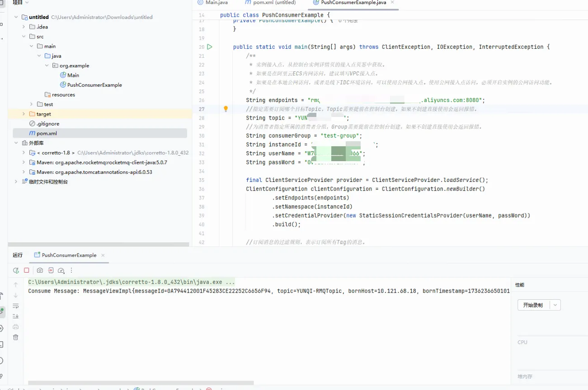Expand 临时文件和控制台 node
The image size is (588, 390).
click(x=16, y=182)
